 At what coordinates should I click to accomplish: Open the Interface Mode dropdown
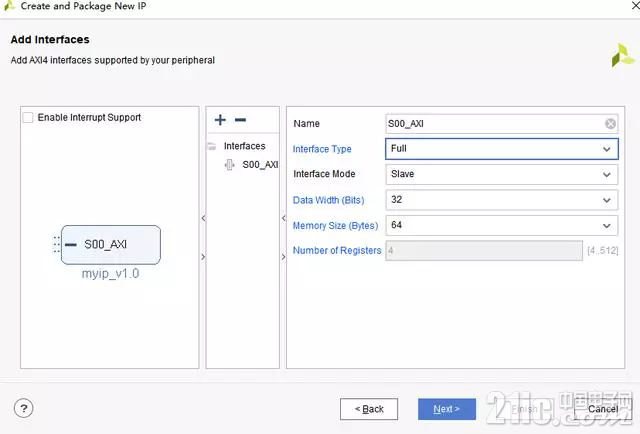coord(502,174)
